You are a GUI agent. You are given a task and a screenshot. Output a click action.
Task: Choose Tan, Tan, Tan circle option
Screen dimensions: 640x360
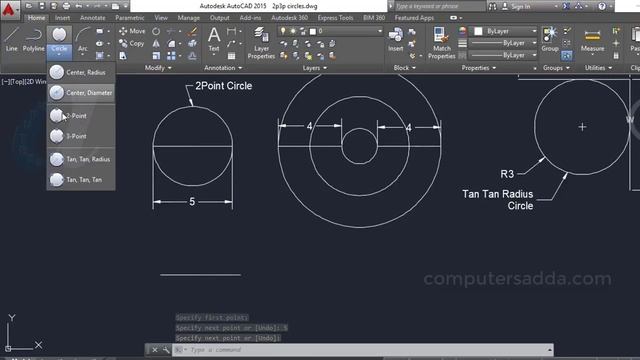[x=81, y=180]
